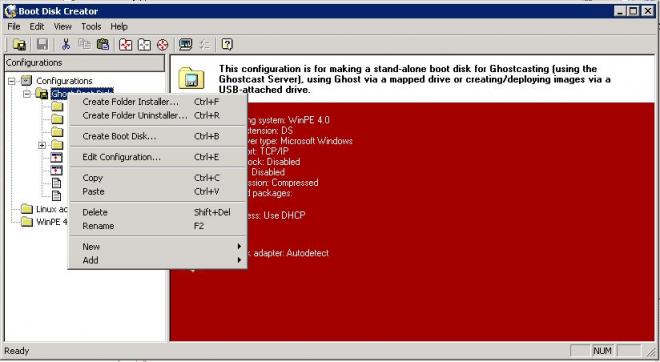Viewport: 660px width, 362px height.
Task: Choose Create Boot Disk from context menu
Action: click(157, 136)
